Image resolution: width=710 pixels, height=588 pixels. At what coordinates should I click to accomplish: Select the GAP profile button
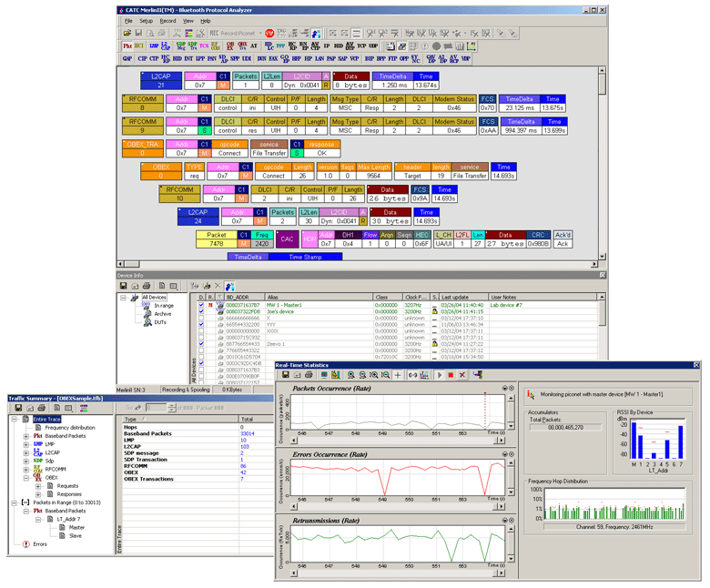[x=127, y=59]
